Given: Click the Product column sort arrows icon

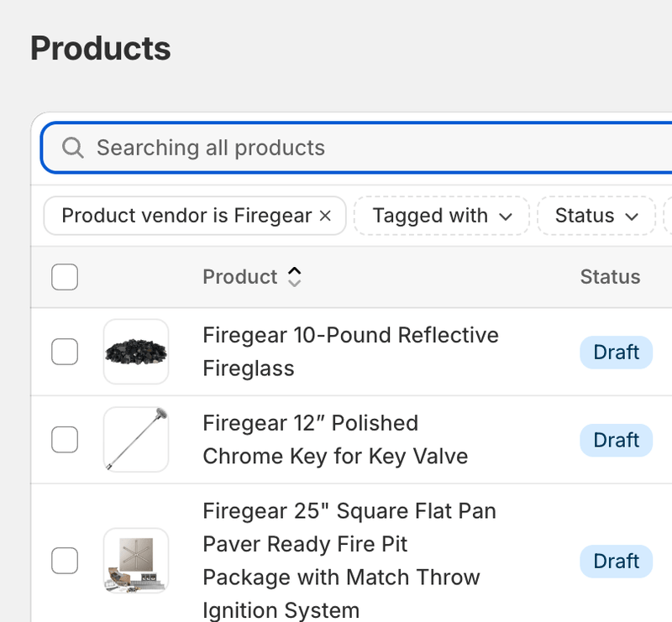Looking at the screenshot, I should point(294,277).
